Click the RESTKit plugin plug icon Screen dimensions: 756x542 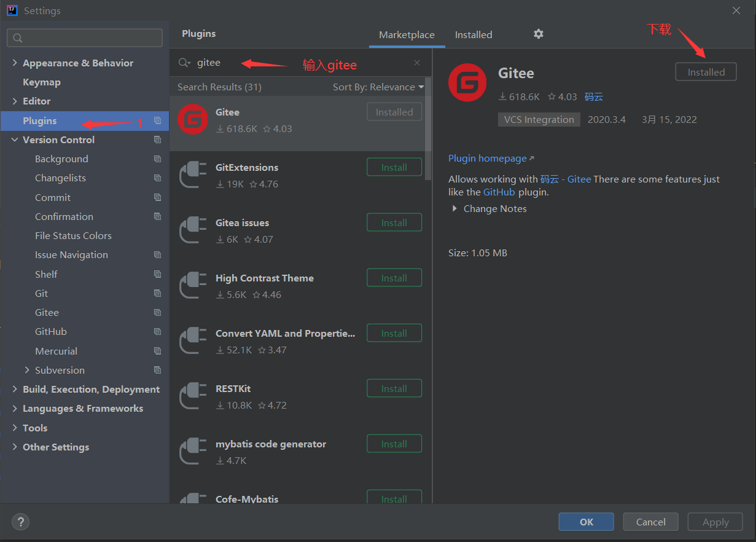click(193, 396)
